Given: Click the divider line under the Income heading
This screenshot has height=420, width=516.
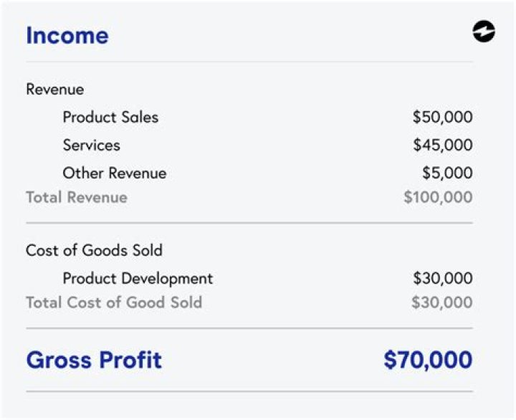Looking at the screenshot, I should click(249, 62).
